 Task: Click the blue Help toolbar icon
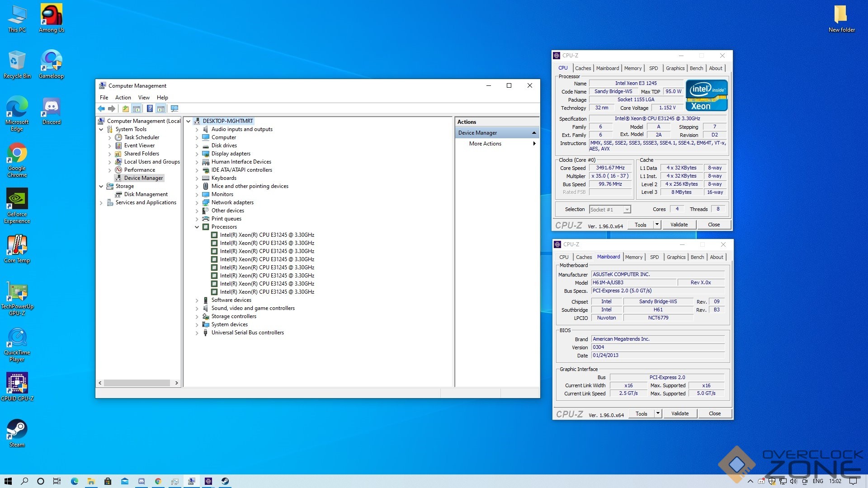[x=150, y=108]
